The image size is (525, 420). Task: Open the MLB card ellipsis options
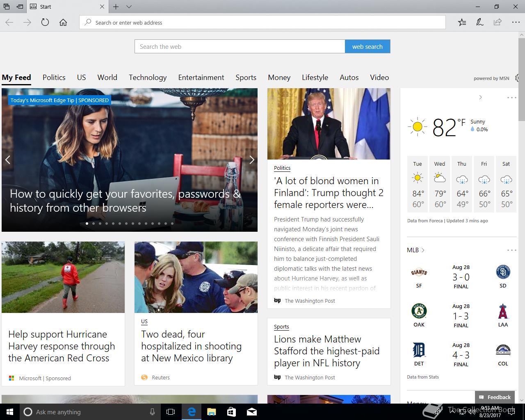tap(511, 250)
